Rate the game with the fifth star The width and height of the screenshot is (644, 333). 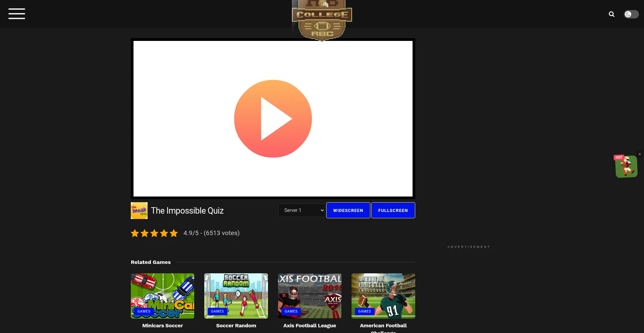point(173,233)
